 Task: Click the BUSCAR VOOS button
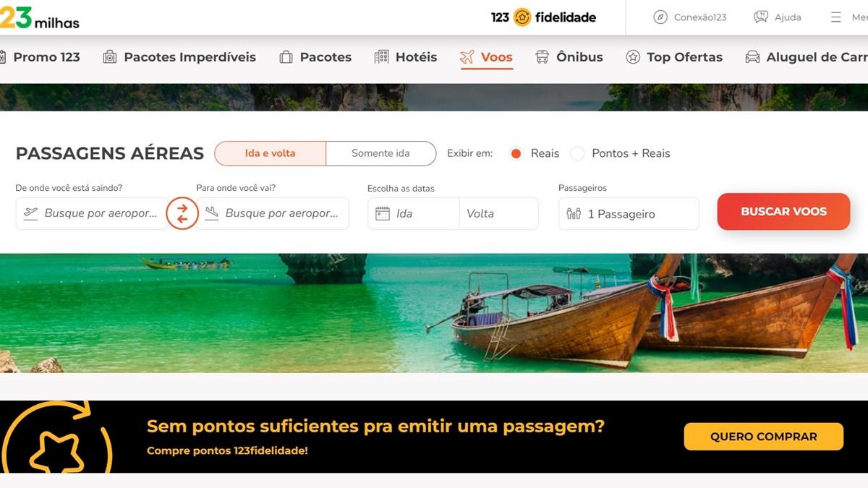tap(783, 212)
